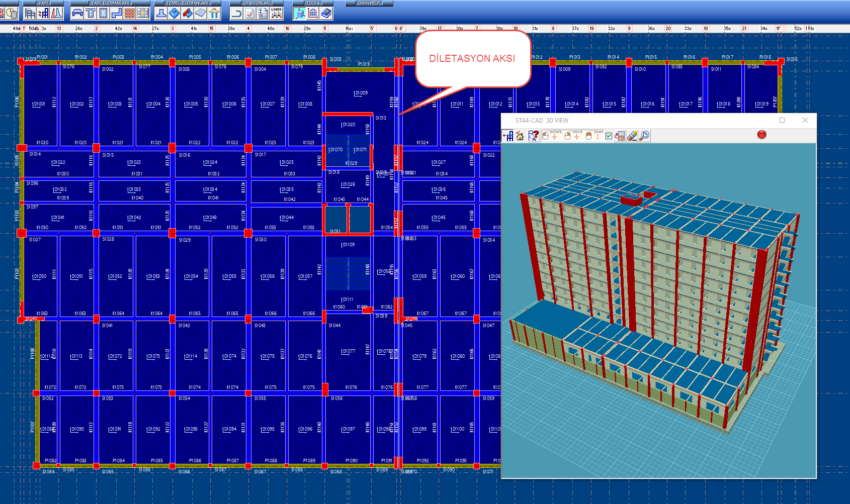The width and height of the screenshot is (850, 504).
Task: Toggle the green checkmark box in 3D view
Action: [609, 136]
